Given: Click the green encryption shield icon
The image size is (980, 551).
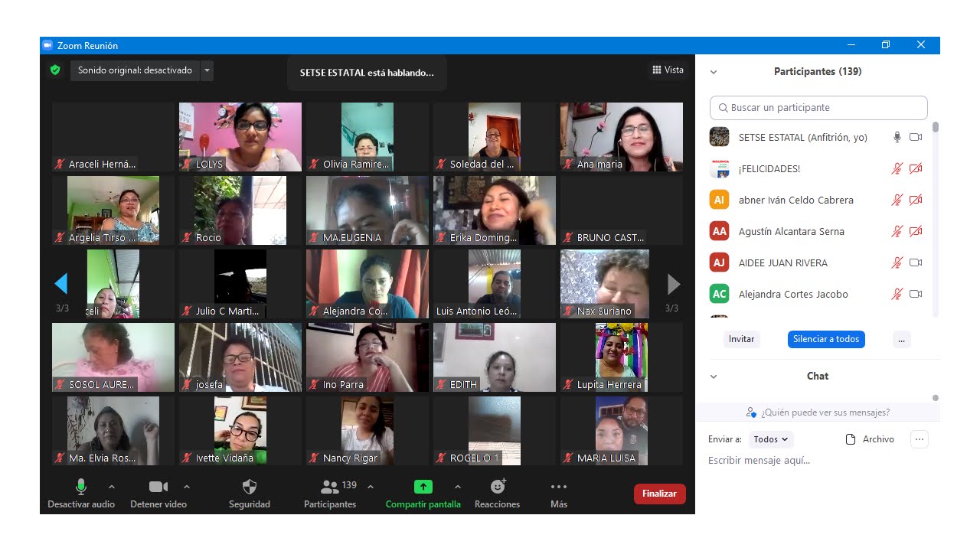Looking at the screenshot, I should (55, 70).
